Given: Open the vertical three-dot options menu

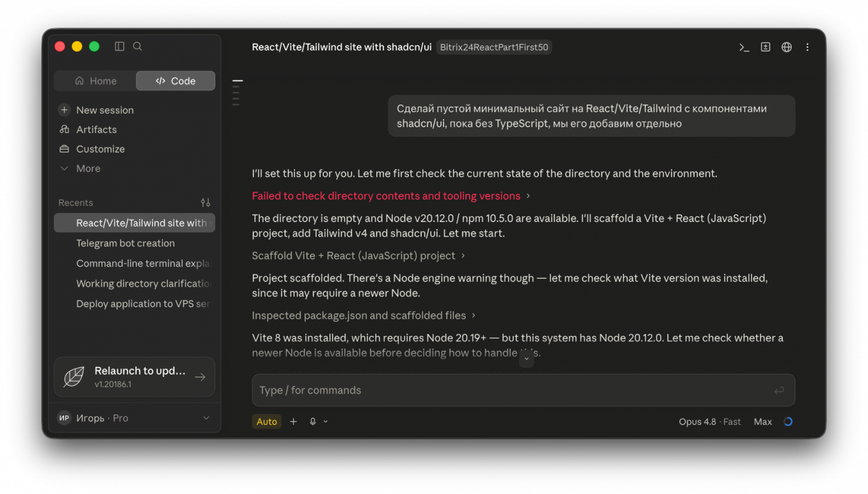Looking at the screenshot, I should (807, 47).
